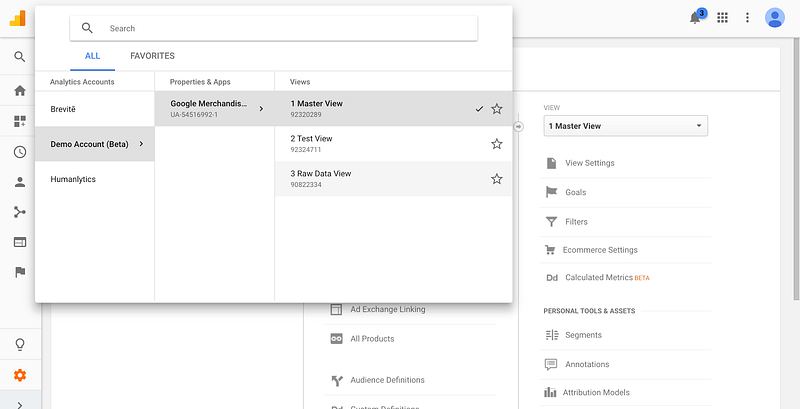Open Ad Exchange Linking link
800x409 pixels.
[388, 310]
